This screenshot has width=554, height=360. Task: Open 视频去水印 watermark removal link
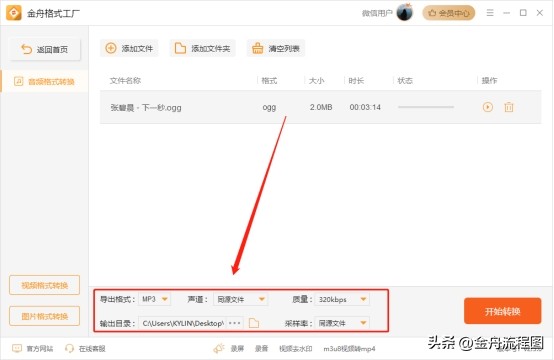pos(296,349)
